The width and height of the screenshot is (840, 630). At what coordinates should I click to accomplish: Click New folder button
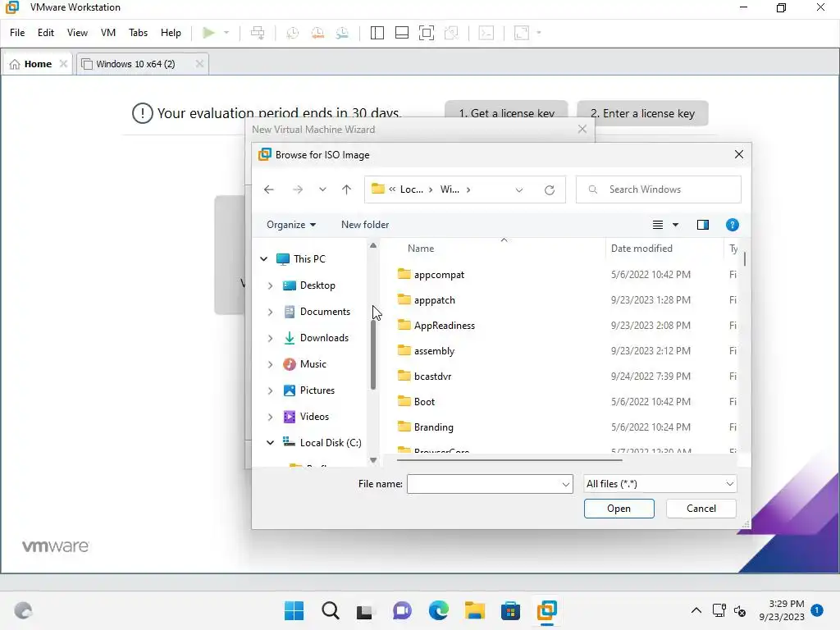click(x=365, y=225)
